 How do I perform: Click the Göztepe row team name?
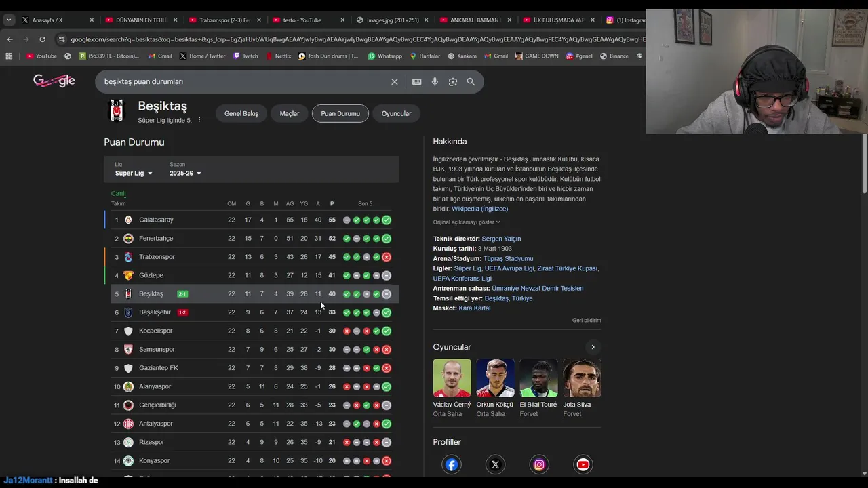tap(151, 275)
